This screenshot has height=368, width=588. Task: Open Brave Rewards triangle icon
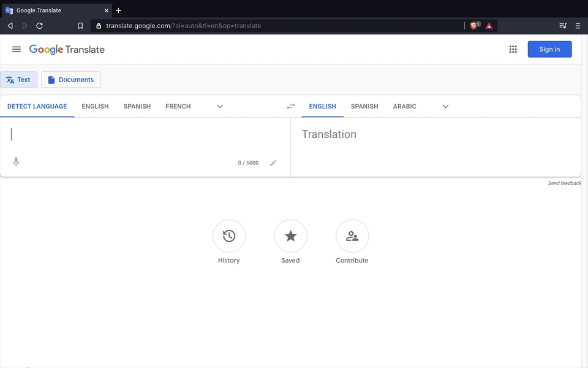point(489,26)
